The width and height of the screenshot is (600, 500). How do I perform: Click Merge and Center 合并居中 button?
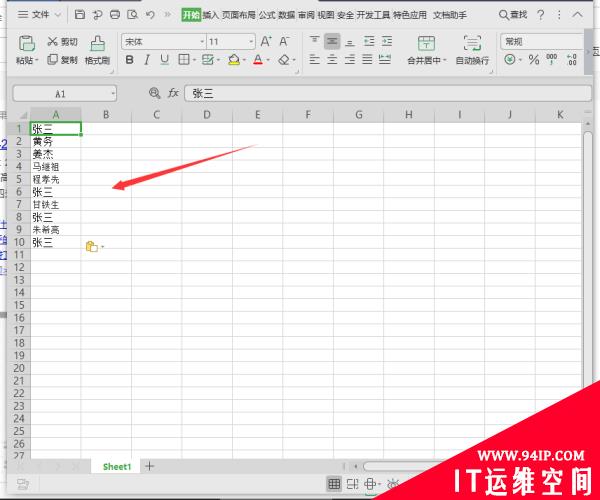coord(426,50)
